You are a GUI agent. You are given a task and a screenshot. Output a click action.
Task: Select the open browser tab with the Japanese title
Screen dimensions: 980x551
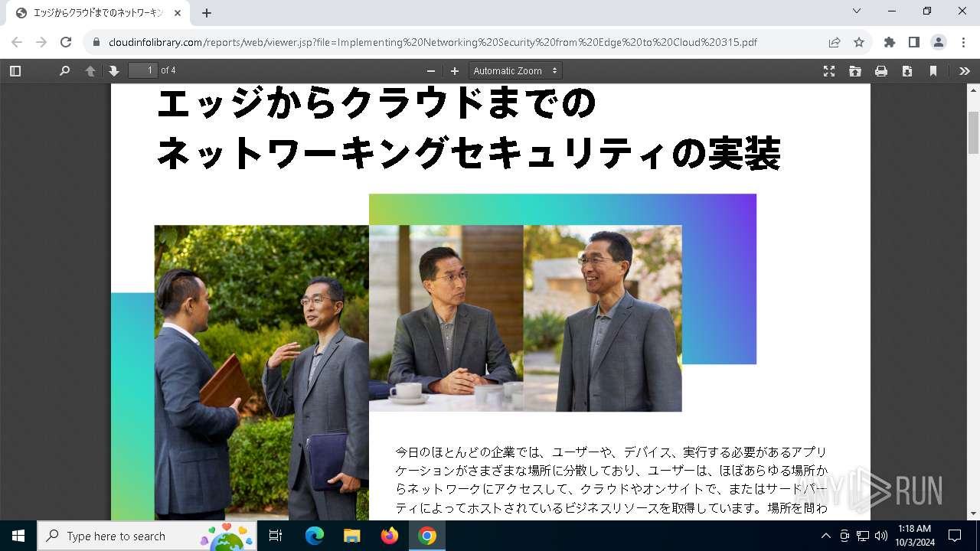click(x=100, y=13)
